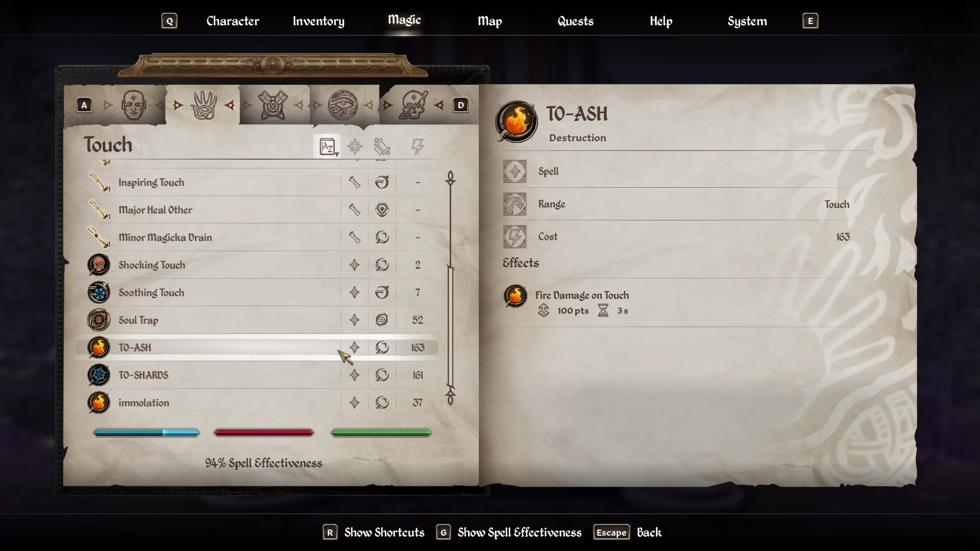Click the TO-SHARDS frost spell icon
The image size is (980, 551).
point(99,375)
